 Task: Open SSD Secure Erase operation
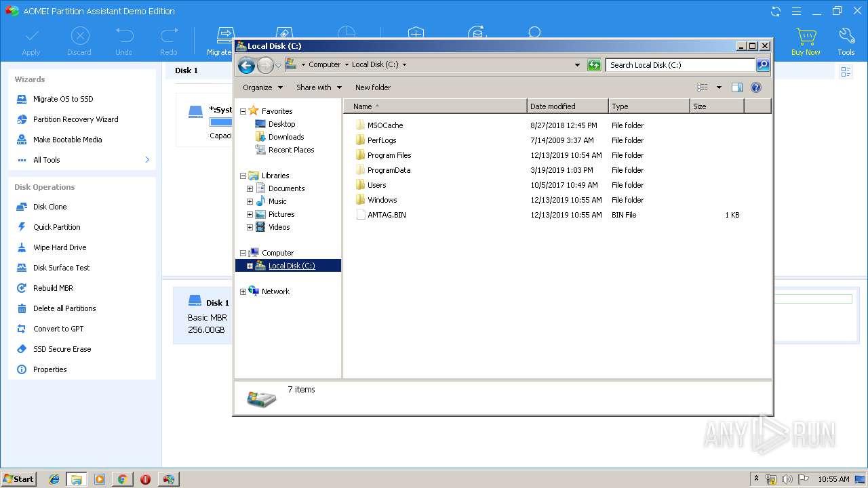coord(62,349)
